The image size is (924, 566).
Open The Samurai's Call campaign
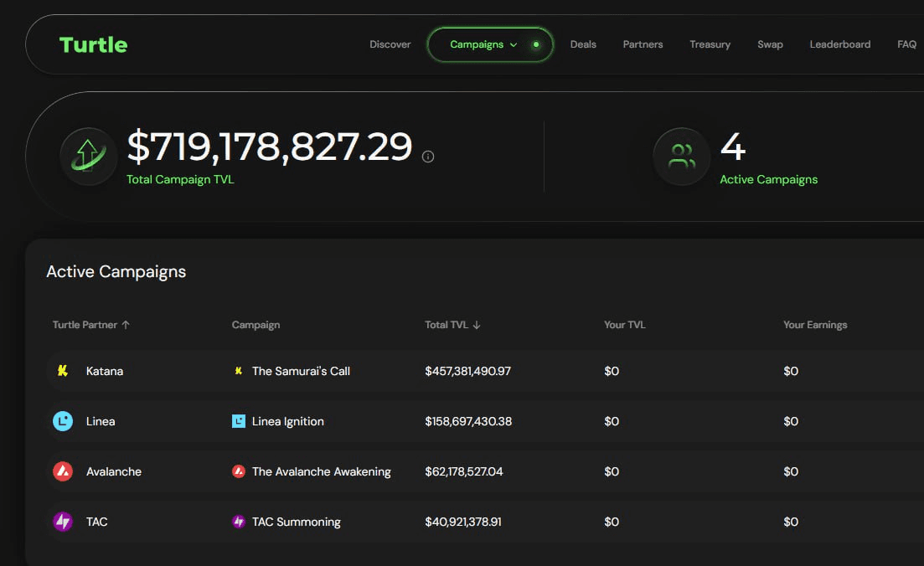point(301,371)
